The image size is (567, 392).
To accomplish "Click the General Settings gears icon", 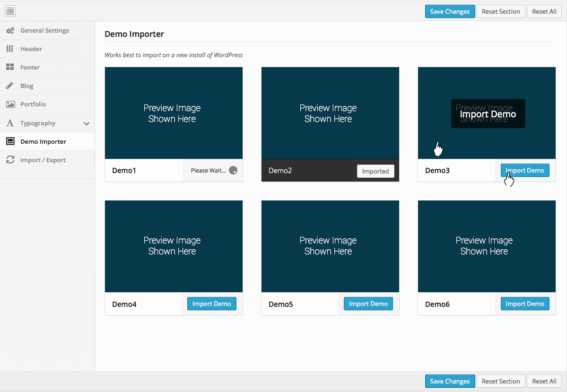I will point(10,31).
